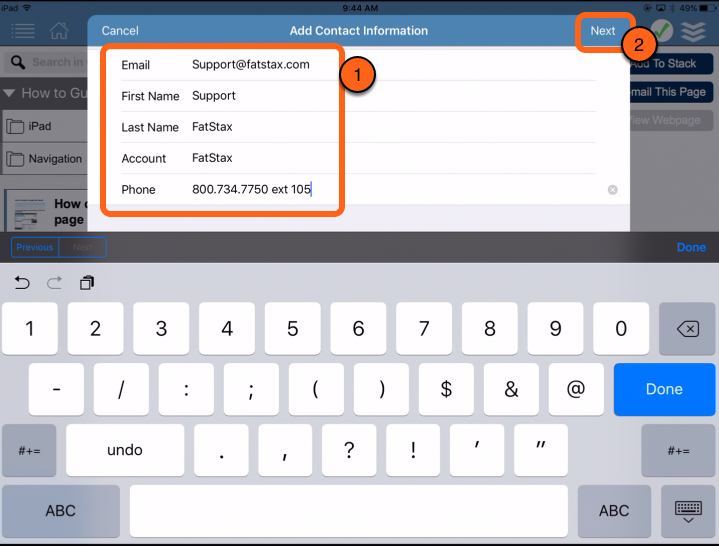
Task: Tap the Add To Stack button
Action: 671,64
